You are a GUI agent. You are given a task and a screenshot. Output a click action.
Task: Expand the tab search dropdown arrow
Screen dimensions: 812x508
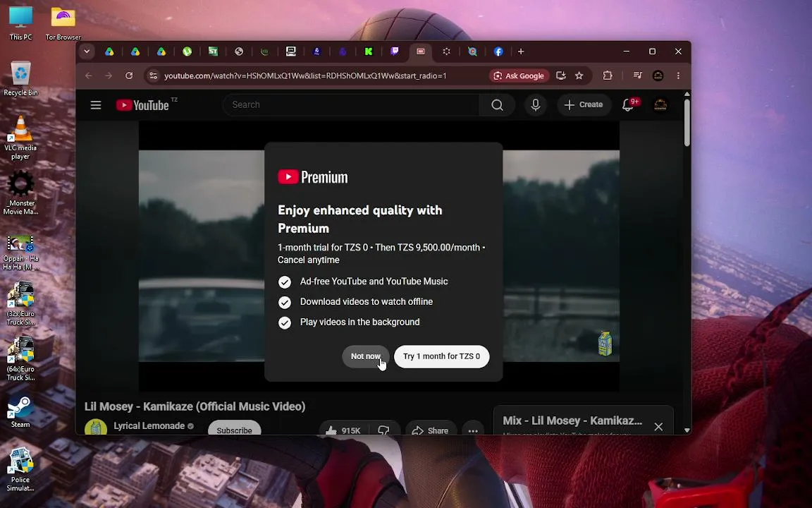[x=87, y=52]
